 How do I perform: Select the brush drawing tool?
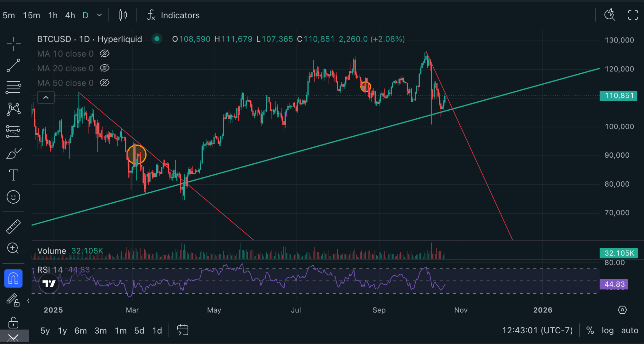click(x=14, y=153)
